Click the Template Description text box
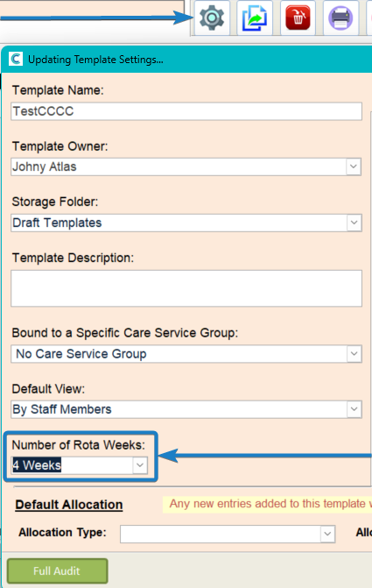Image resolution: width=372 pixels, height=588 pixels. click(186, 288)
